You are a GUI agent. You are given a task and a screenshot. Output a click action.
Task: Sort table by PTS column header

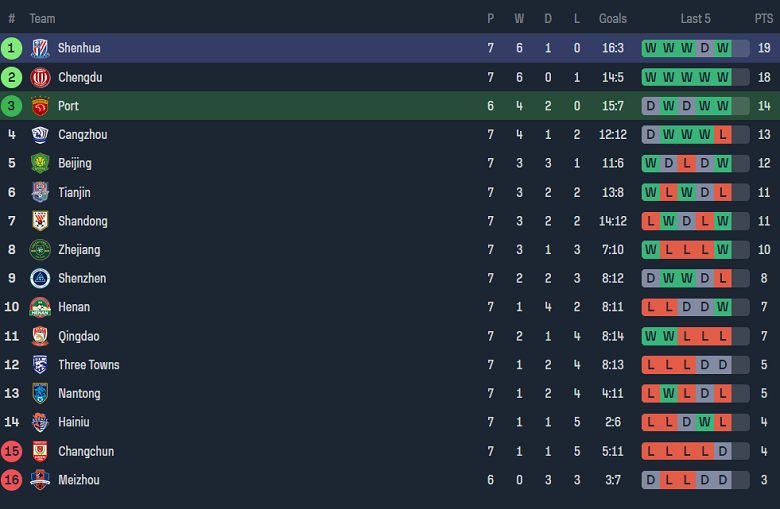pyautogui.click(x=764, y=19)
